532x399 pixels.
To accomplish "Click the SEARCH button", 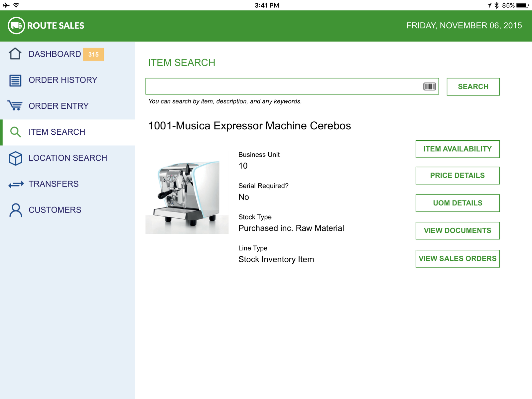I will tap(473, 87).
